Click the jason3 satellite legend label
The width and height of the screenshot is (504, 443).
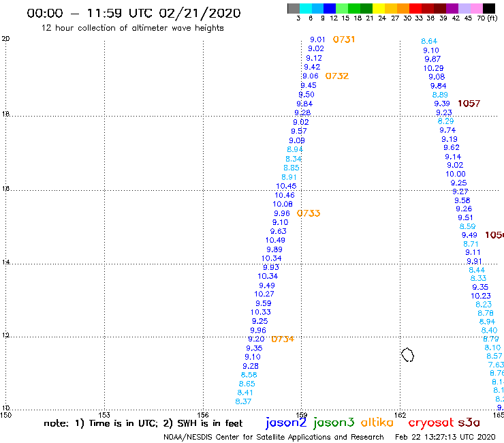334,423
